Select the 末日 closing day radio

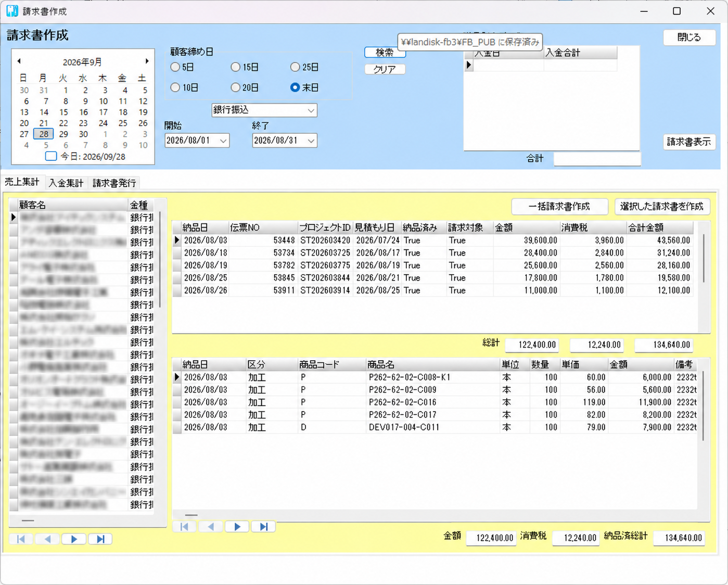pyautogui.click(x=295, y=87)
